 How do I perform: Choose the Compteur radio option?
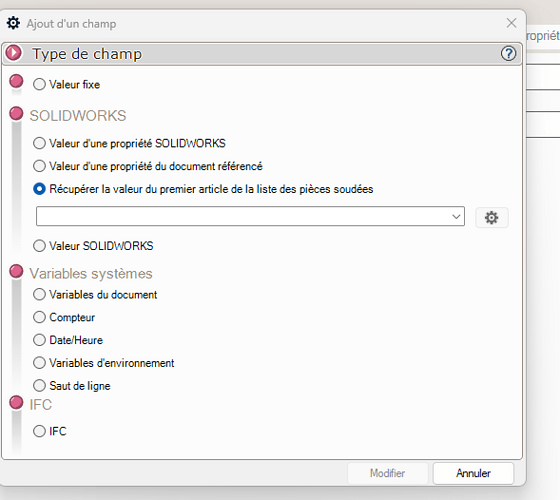[x=39, y=317]
